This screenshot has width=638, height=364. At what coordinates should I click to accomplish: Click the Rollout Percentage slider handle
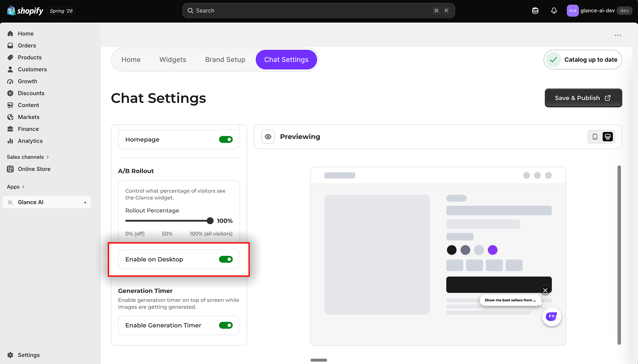pos(210,221)
